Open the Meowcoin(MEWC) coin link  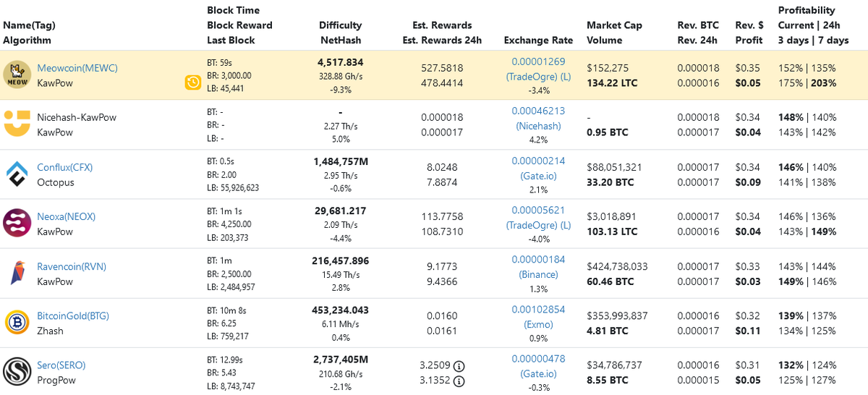pyautogui.click(x=77, y=68)
